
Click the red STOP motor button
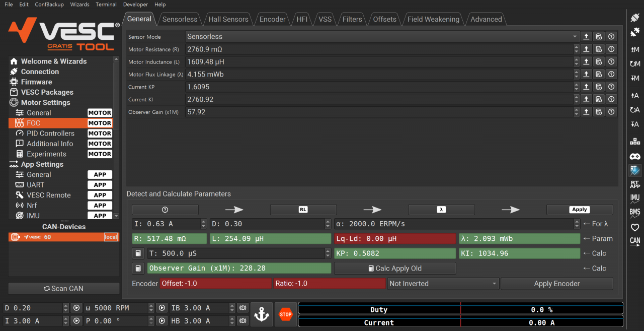pos(286,314)
